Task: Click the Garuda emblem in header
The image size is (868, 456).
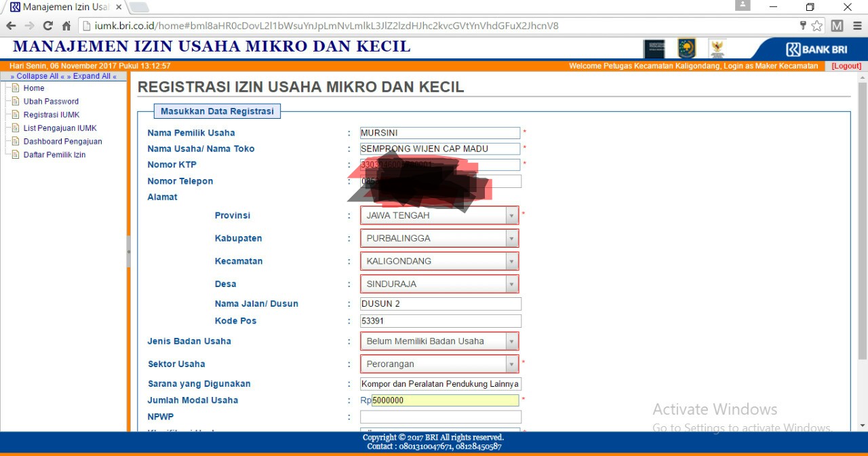Action: pyautogui.click(x=717, y=49)
